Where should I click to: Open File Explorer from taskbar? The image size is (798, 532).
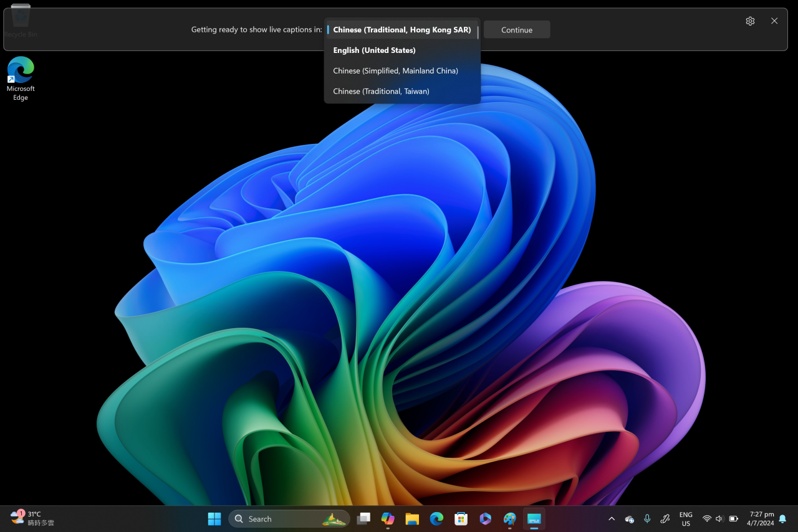[412, 519]
